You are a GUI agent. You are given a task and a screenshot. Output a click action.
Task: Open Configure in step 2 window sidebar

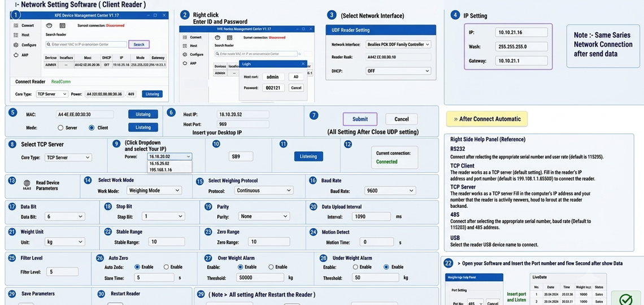pyautogui.click(x=197, y=54)
